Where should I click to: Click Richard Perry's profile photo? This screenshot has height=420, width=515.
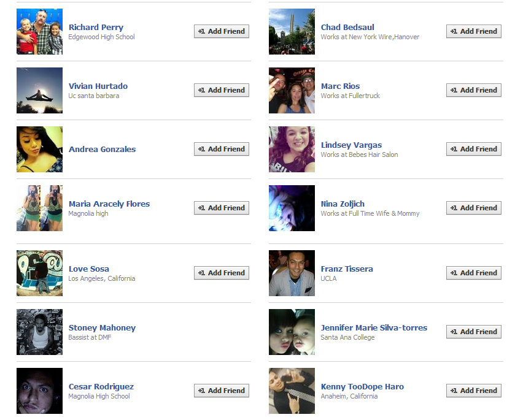[x=39, y=31]
